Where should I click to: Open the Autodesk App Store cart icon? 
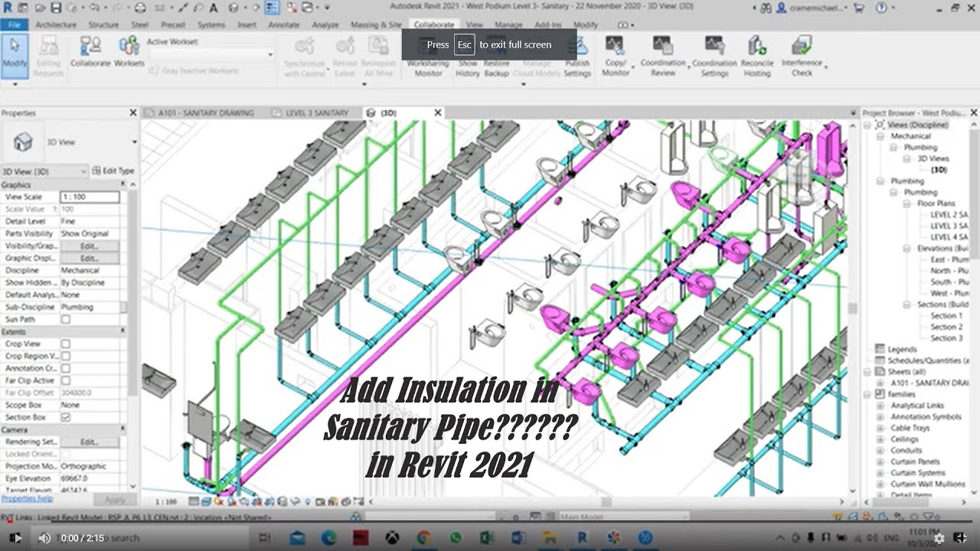coord(858,8)
